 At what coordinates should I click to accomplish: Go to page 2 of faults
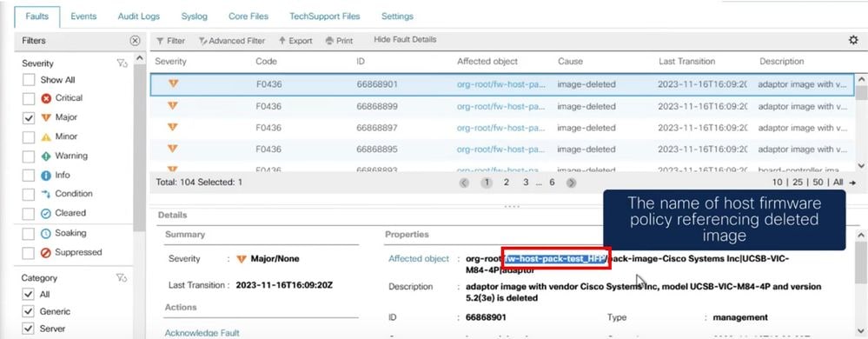506,182
